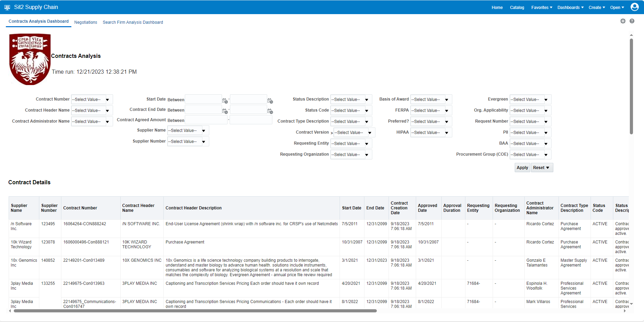The width and height of the screenshot is (644, 322).
Task: Open the Supplier Name dropdown
Action: 204,131
